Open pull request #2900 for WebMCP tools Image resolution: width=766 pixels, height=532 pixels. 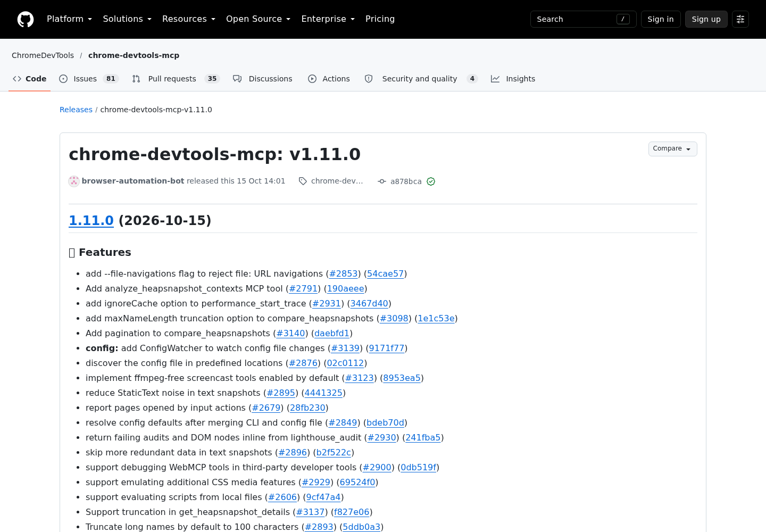click(377, 467)
